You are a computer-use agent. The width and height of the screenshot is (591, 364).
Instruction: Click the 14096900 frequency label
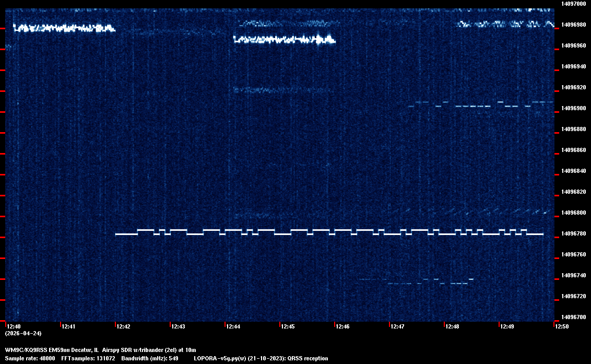[573, 108]
